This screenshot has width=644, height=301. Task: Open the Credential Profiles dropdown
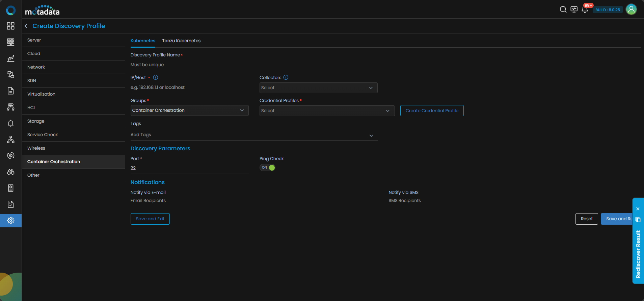pos(327,111)
